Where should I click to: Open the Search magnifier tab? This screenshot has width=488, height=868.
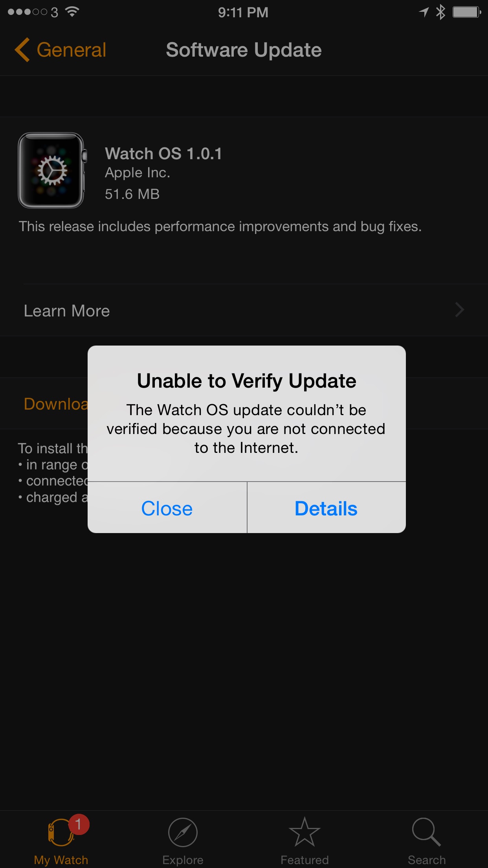pos(426,832)
